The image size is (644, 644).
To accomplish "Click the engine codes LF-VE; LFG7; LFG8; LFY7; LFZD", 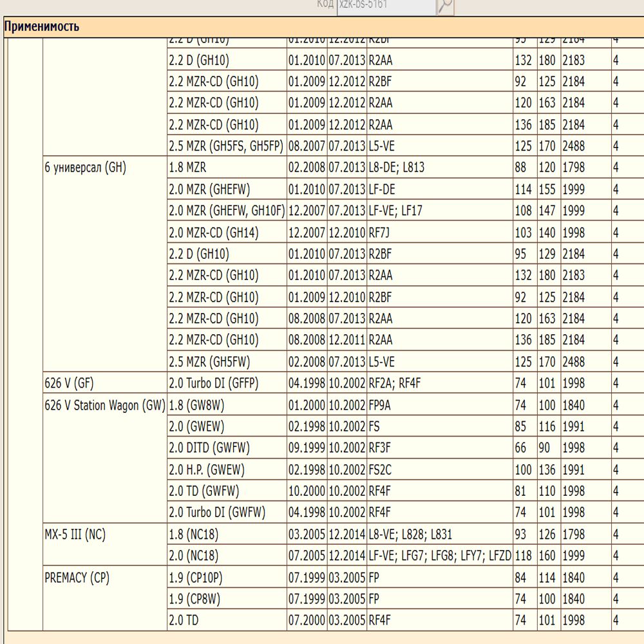I will coord(440,555).
